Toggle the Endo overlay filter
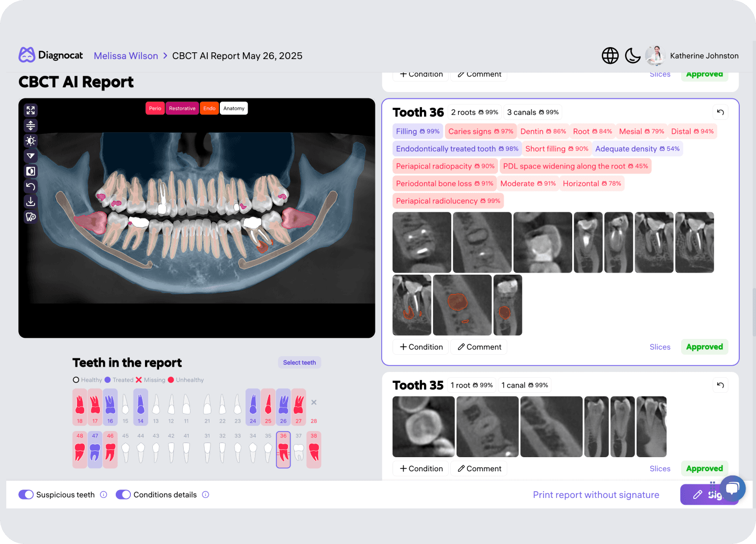The height and width of the screenshot is (544, 756). (209, 108)
